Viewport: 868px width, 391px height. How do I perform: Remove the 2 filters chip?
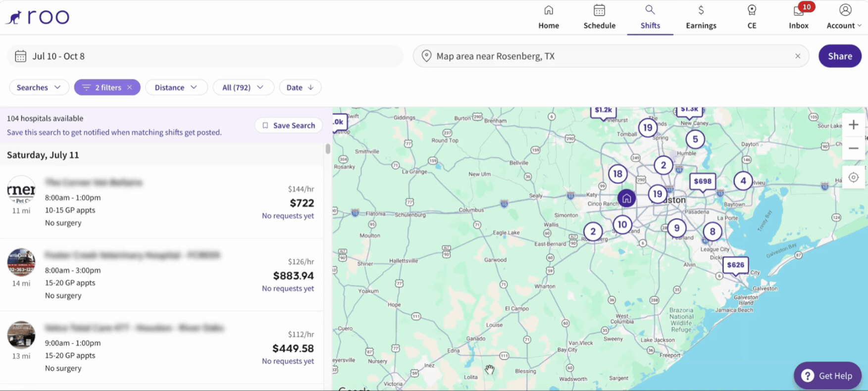[130, 87]
